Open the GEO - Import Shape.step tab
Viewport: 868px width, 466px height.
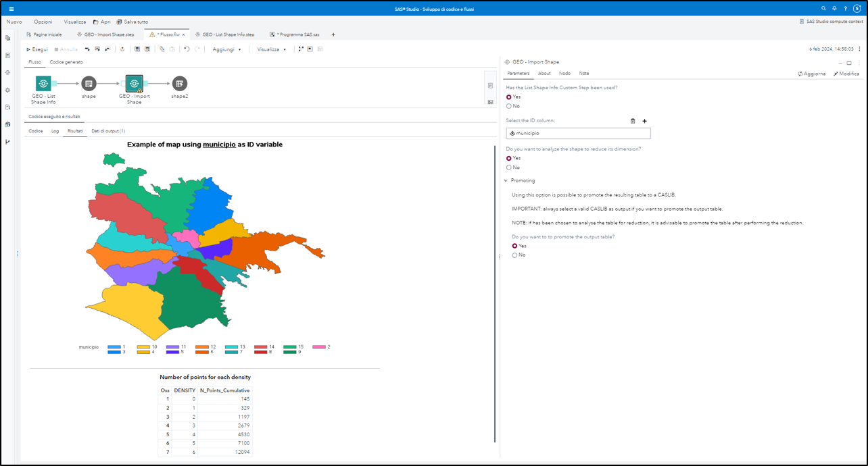[105, 34]
